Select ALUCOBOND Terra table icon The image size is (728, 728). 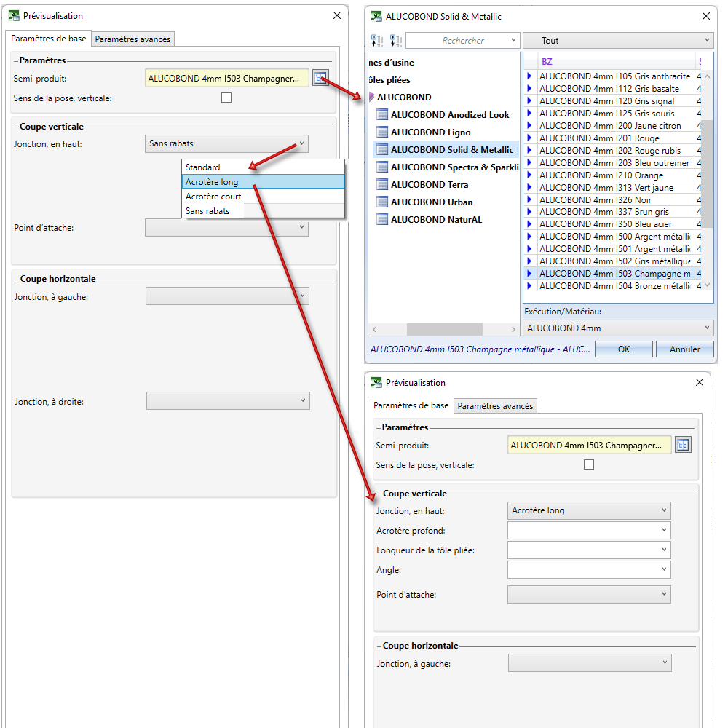click(382, 185)
